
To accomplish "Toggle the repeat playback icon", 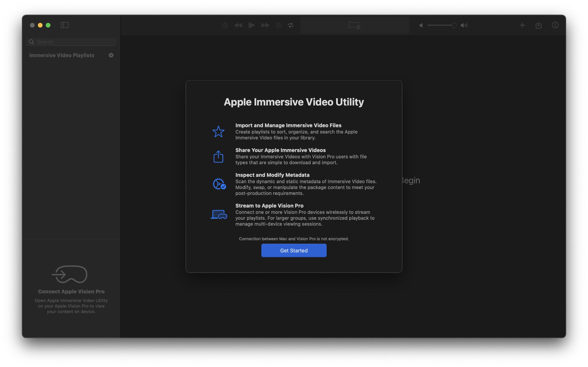I will tap(290, 25).
